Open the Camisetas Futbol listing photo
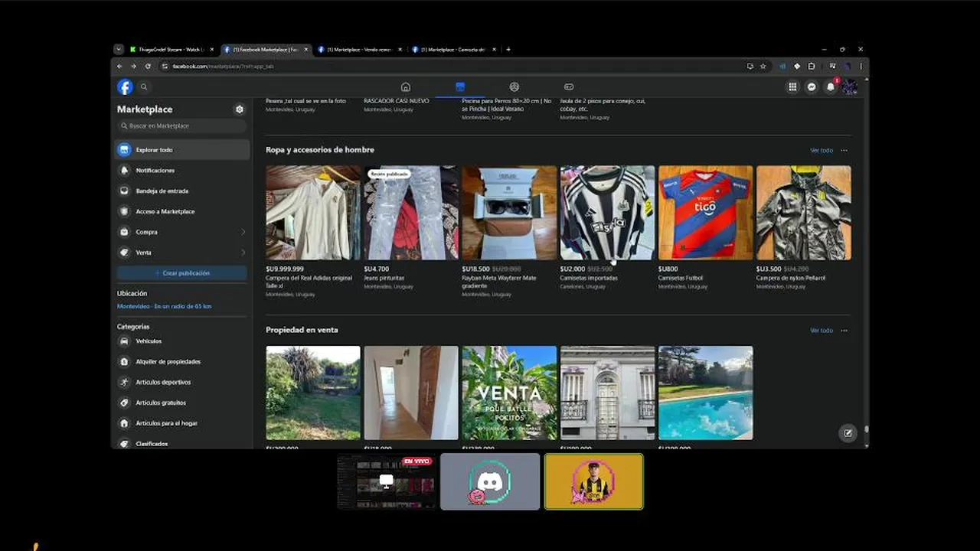980x551 pixels. pos(706,213)
